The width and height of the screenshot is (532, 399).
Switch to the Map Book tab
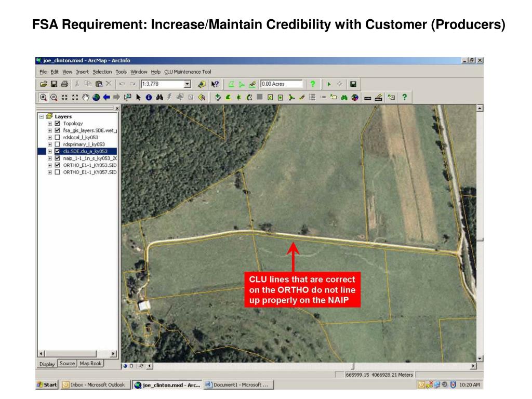point(90,363)
